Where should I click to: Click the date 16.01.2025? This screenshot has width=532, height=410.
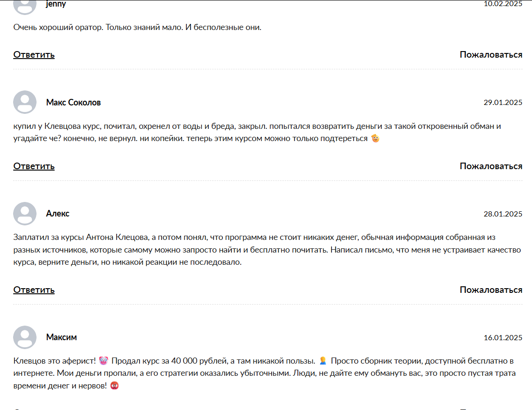pos(503,338)
